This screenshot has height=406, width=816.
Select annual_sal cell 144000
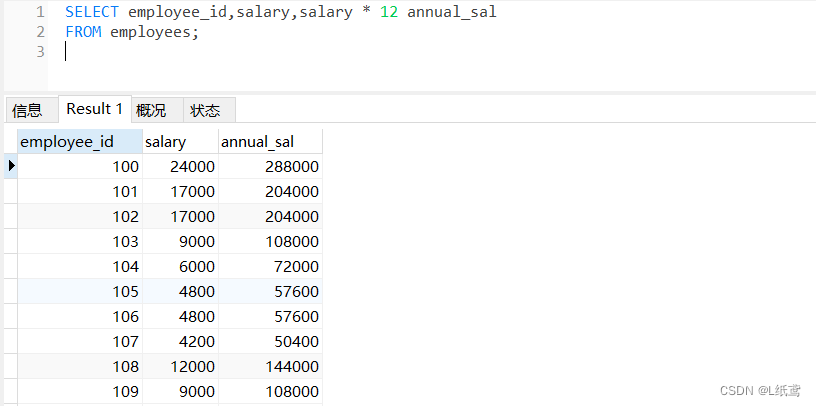point(270,366)
